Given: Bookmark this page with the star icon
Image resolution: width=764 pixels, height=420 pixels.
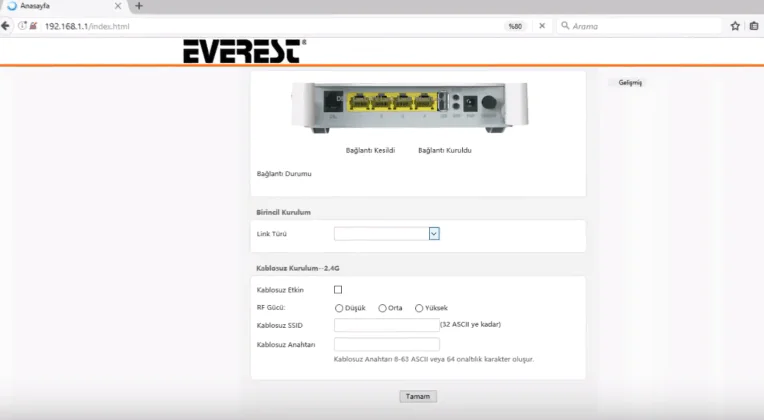Looking at the screenshot, I should [735, 26].
